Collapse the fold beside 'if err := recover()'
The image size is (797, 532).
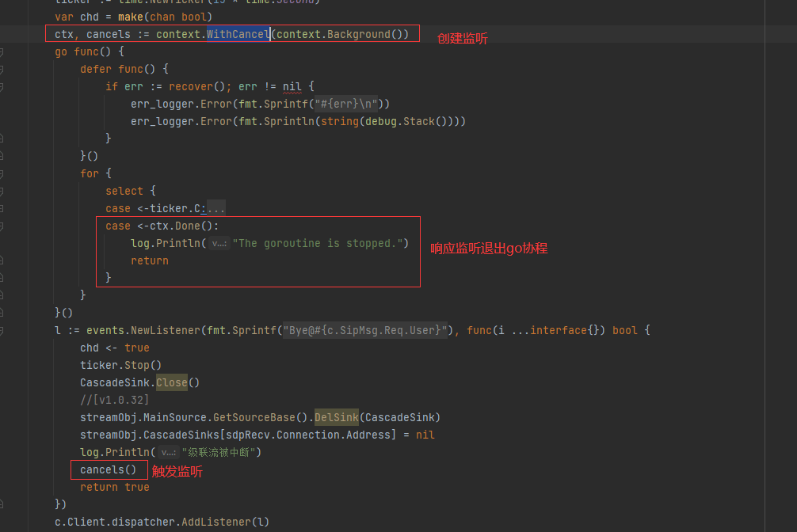(x=2, y=87)
